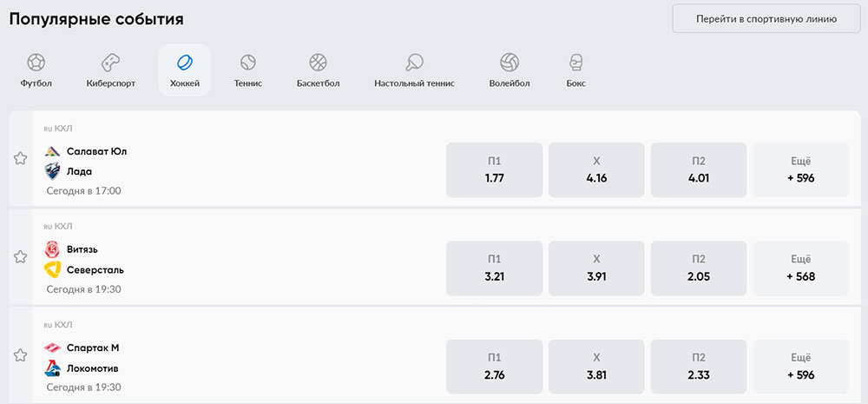
Task: Click the Салават Юл team logo
Action: [x=53, y=151]
